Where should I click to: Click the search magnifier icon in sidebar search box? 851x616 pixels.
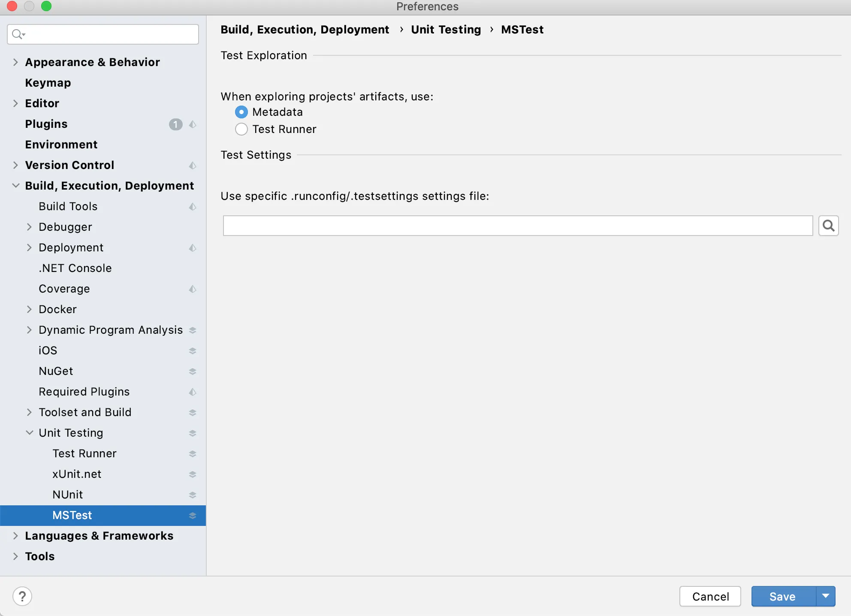tap(18, 34)
